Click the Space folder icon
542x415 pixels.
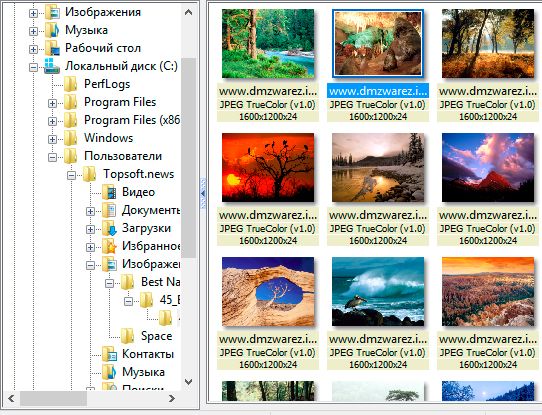[128, 336]
